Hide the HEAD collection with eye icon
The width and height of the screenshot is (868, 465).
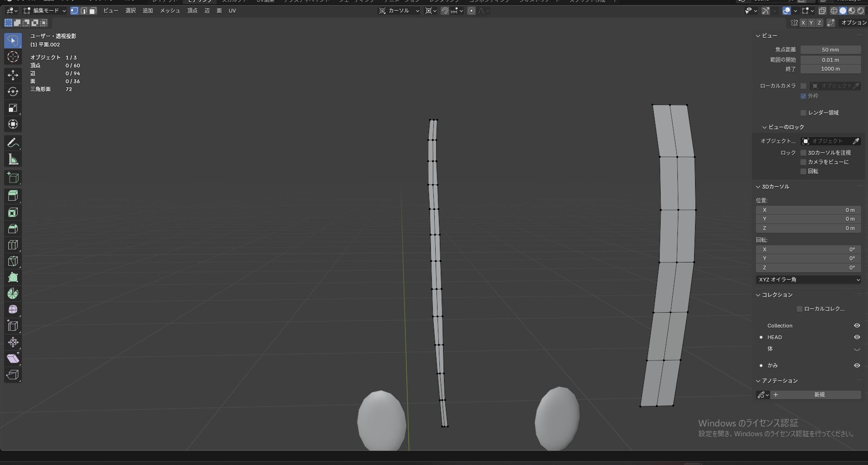[x=857, y=337]
